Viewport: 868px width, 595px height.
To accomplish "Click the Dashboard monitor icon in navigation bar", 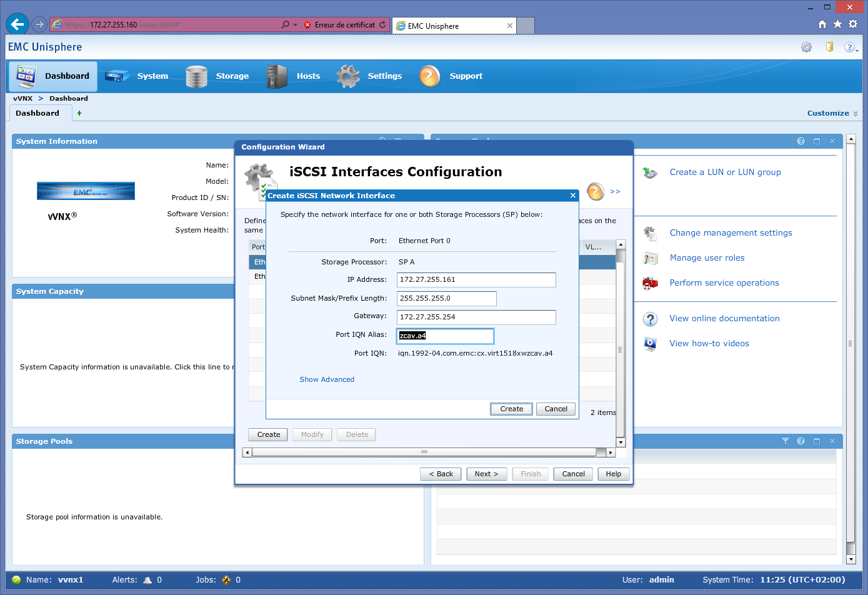I will [x=26, y=76].
